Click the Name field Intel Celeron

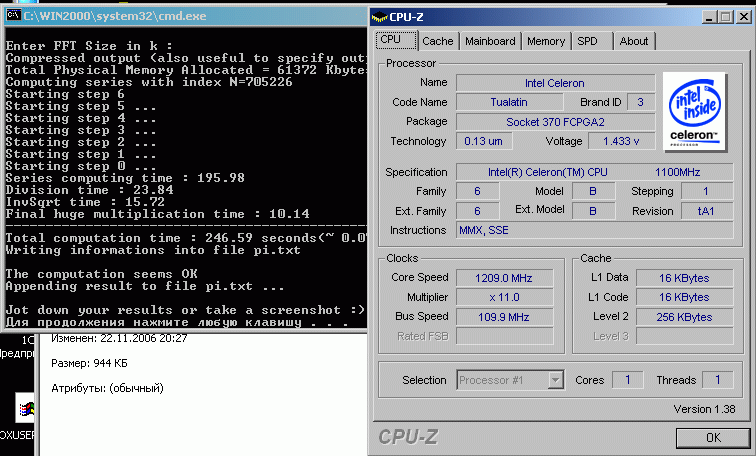pyautogui.click(x=555, y=83)
